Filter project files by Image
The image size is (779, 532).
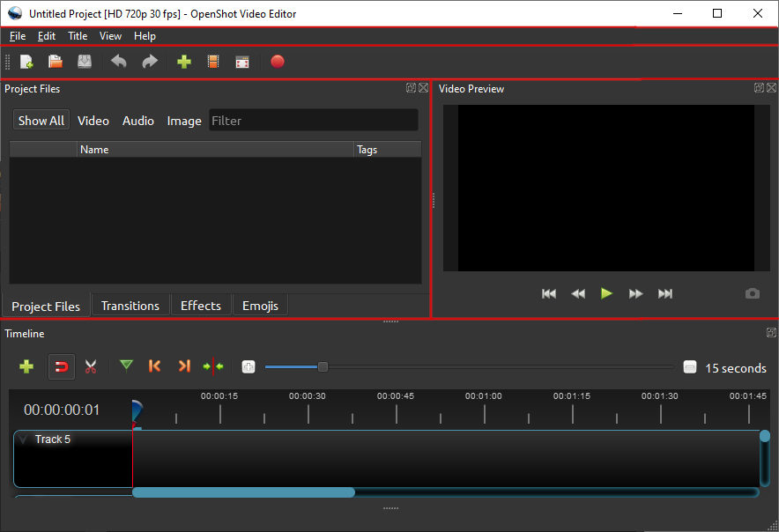point(184,121)
